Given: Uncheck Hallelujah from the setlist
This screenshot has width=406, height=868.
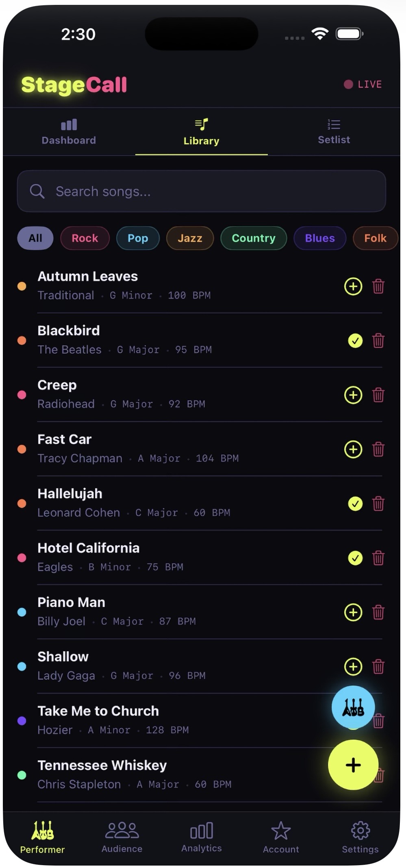Looking at the screenshot, I should click(355, 504).
